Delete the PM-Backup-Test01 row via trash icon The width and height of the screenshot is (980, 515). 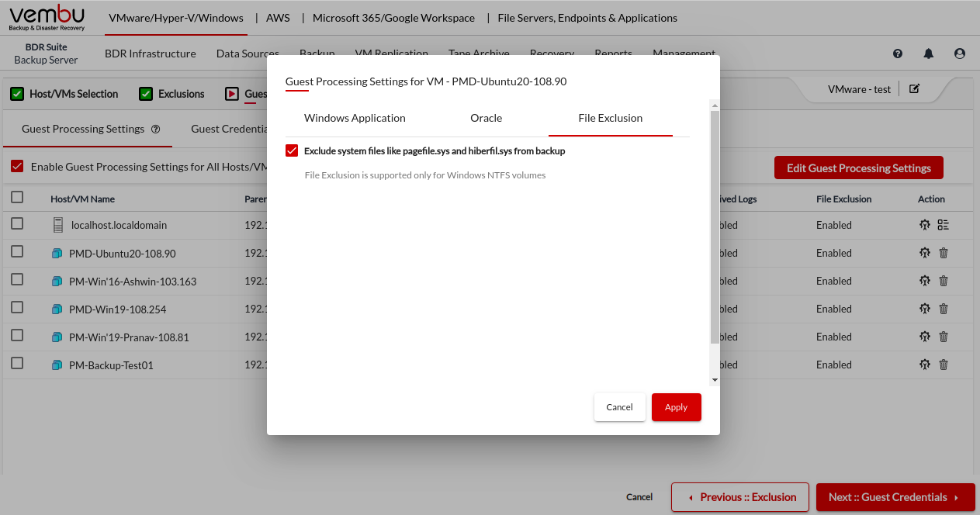click(944, 365)
